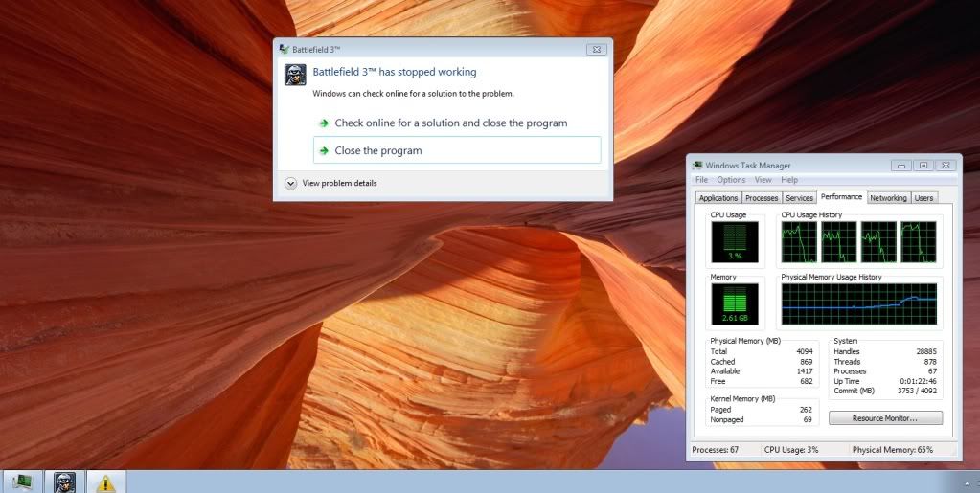Expand View problem details chevron

pos(290,183)
